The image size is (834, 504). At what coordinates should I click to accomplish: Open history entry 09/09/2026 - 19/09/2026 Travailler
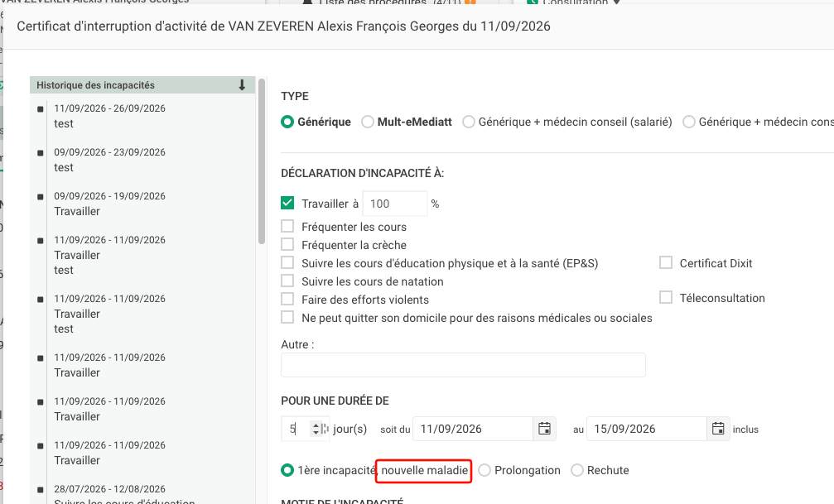pos(109,204)
